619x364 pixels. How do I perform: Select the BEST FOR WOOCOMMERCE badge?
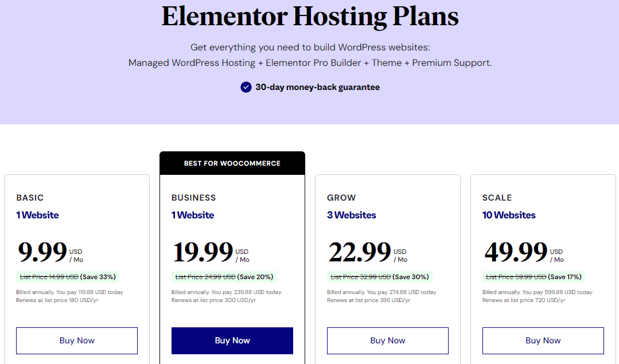click(232, 163)
